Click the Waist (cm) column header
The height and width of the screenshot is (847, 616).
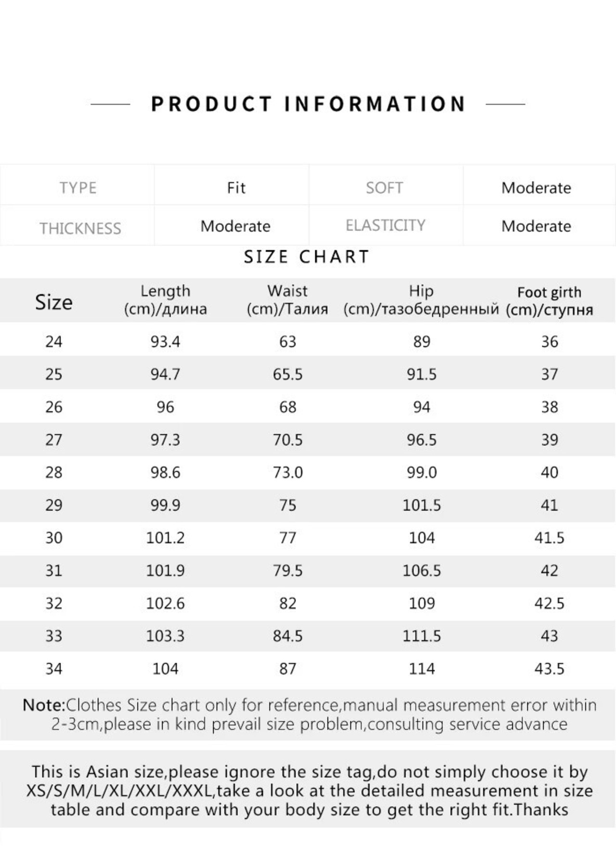click(x=287, y=300)
